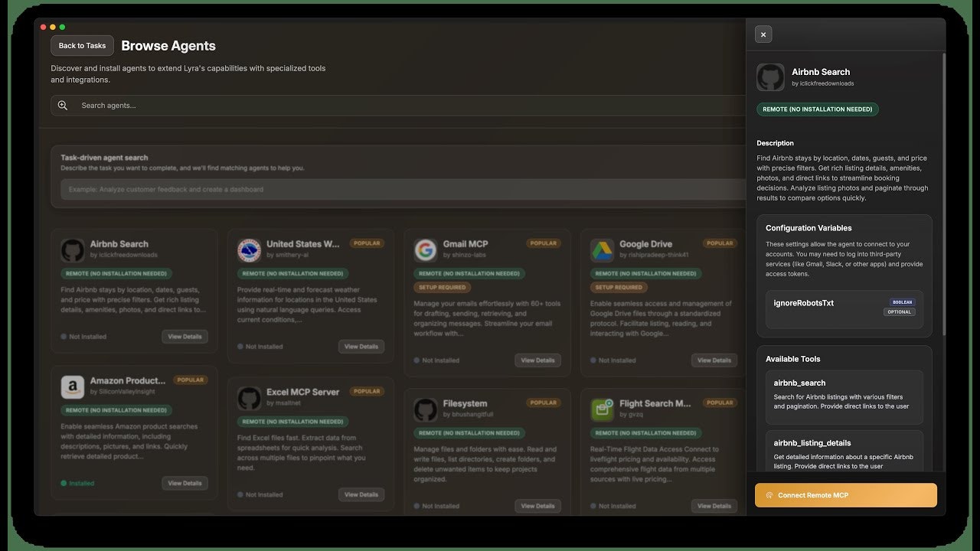Select the airbnb_listing_details tool entry
The image size is (980, 551).
[x=844, y=451]
